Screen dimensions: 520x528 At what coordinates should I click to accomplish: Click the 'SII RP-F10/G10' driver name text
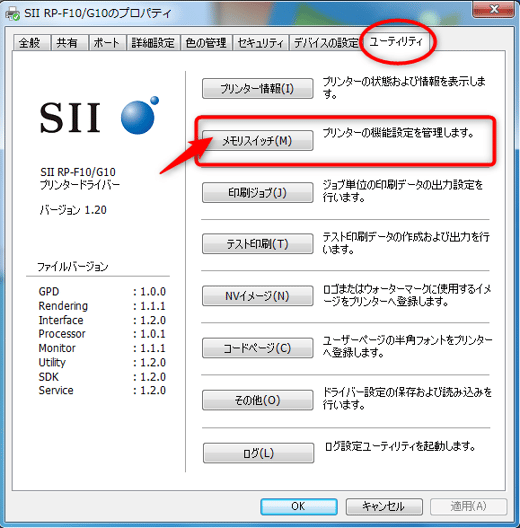pos(78,172)
